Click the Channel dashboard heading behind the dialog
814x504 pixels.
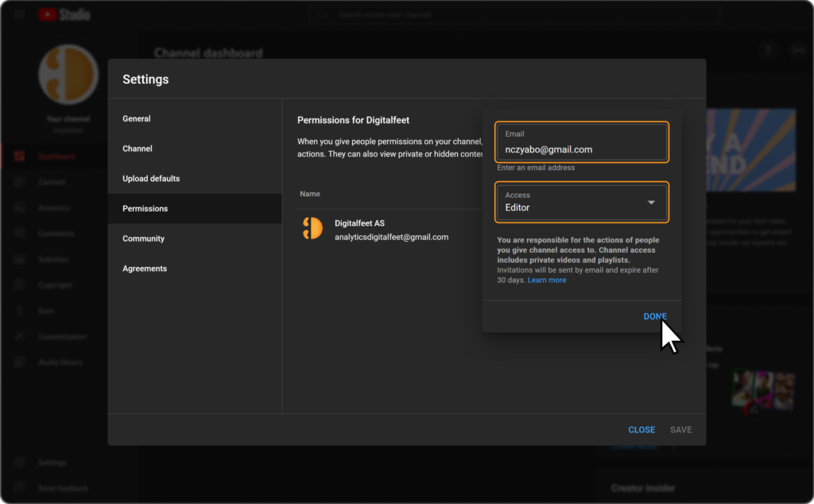coord(208,53)
